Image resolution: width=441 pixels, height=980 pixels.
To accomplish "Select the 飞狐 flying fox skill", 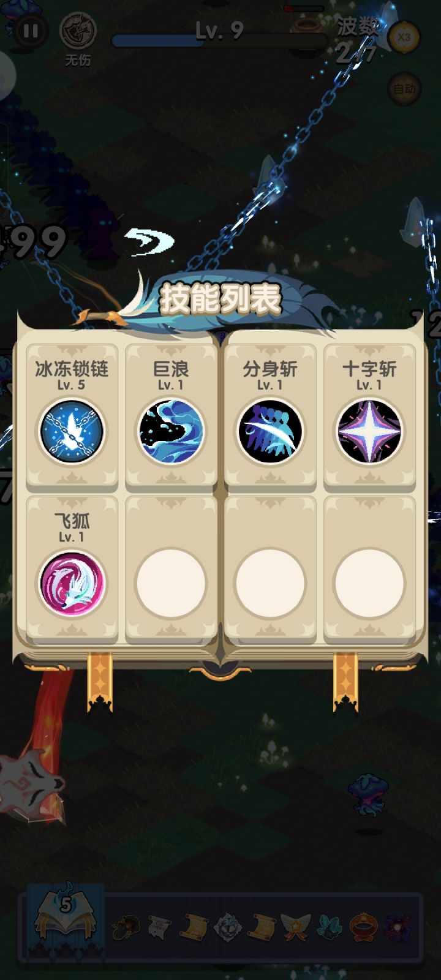I will coord(72,582).
